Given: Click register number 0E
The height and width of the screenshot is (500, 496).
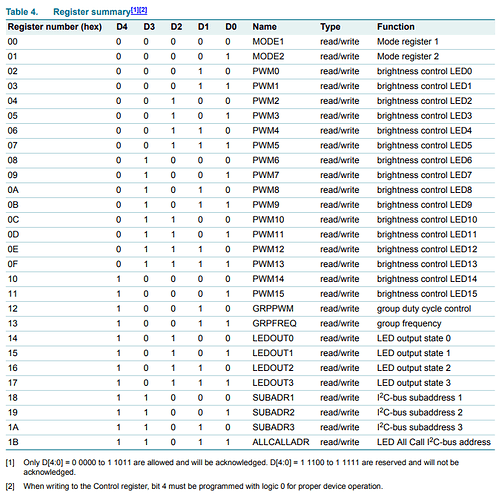Looking at the screenshot, I should [13, 249].
